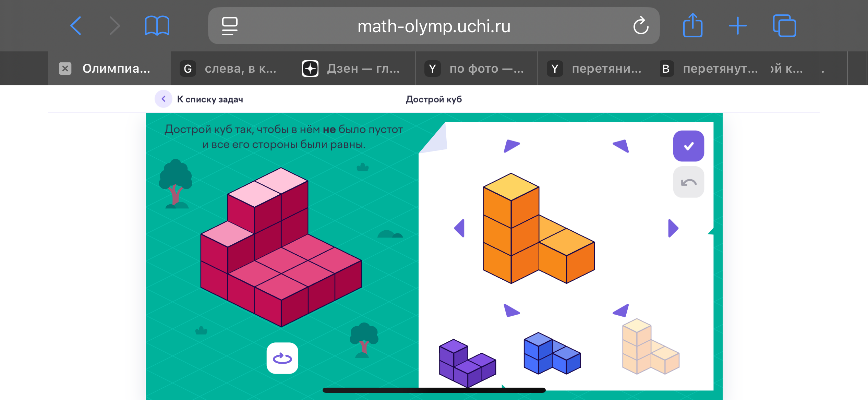Select the blue block piece thumbnail
This screenshot has height=401, width=868.
552,354
